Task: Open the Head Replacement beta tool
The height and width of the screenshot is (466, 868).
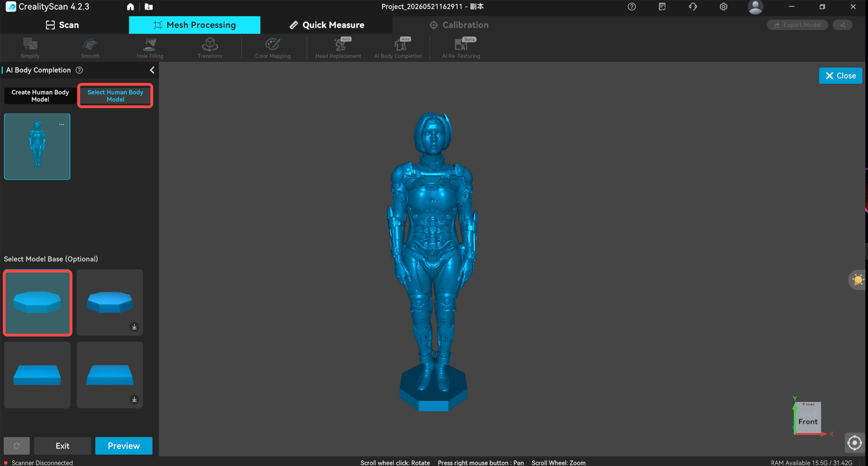Action: [x=338, y=48]
